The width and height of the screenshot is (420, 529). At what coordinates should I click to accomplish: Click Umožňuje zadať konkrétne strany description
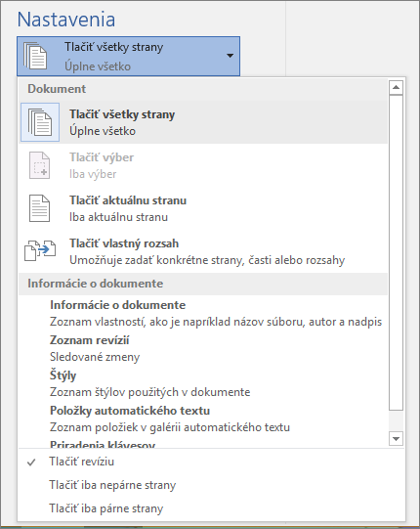pyautogui.click(x=207, y=260)
